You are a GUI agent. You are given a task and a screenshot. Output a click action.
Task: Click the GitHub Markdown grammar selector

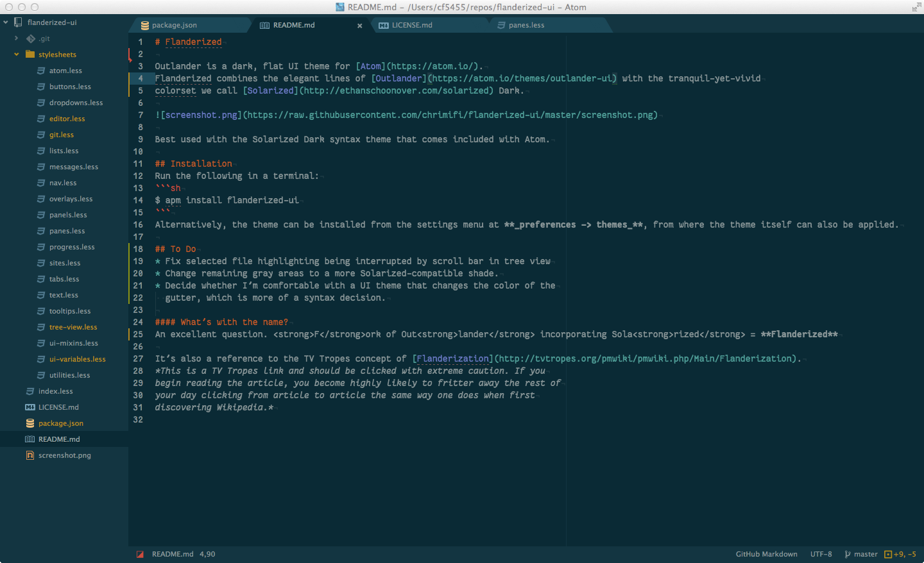(x=766, y=554)
